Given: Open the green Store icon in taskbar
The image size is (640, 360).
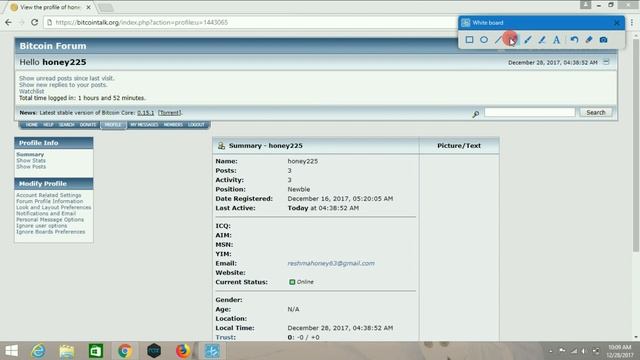Looking at the screenshot, I should [96, 351].
